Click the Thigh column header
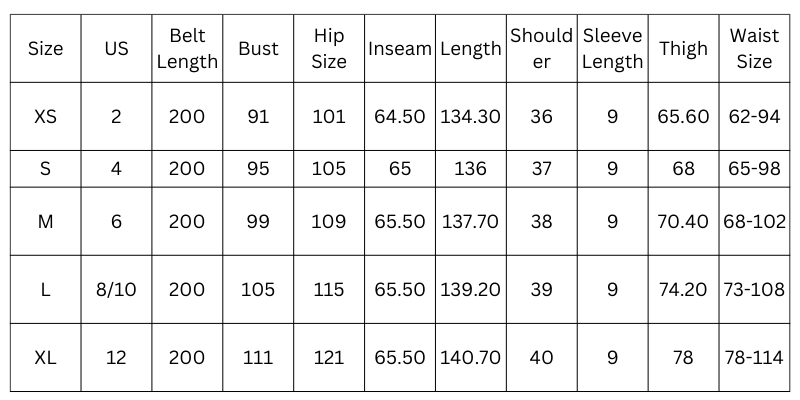Image resolution: width=800 pixels, height=400 pixels. click(683, 49)
